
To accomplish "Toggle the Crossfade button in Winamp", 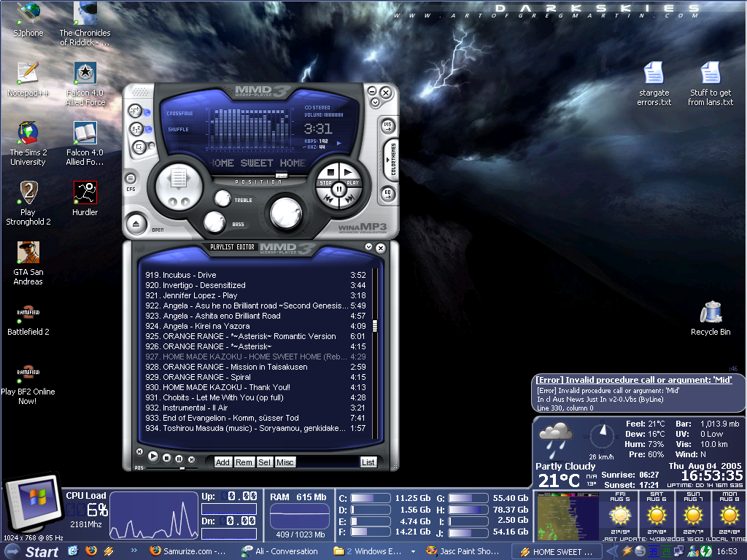I will tap(135, 112).
